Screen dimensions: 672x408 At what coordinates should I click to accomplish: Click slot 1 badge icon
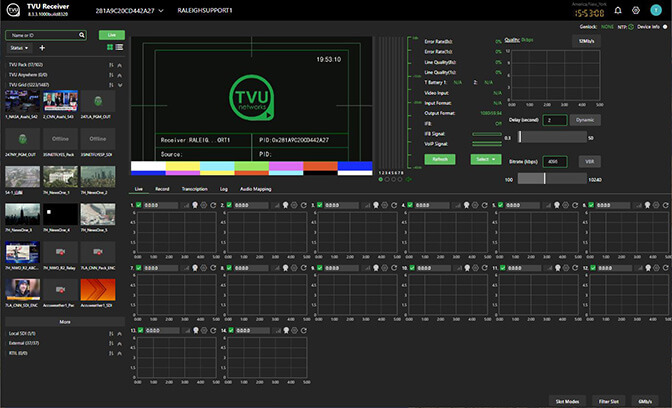point(195,205)
